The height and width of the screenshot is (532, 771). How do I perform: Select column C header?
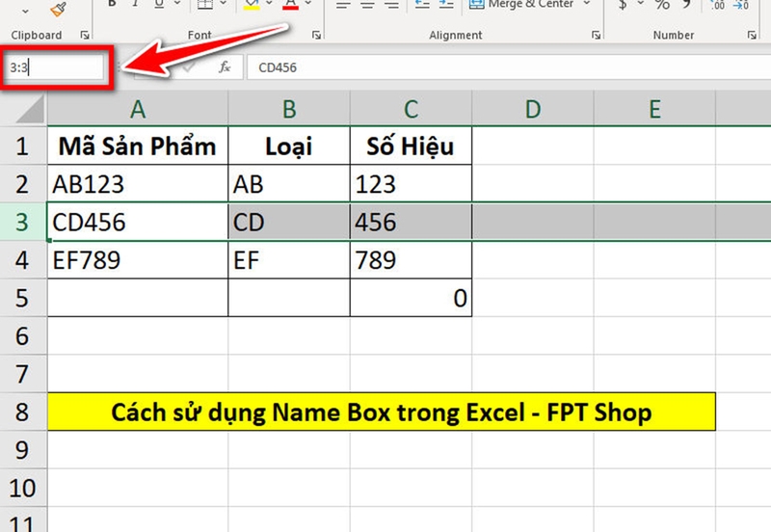point(412,109)
